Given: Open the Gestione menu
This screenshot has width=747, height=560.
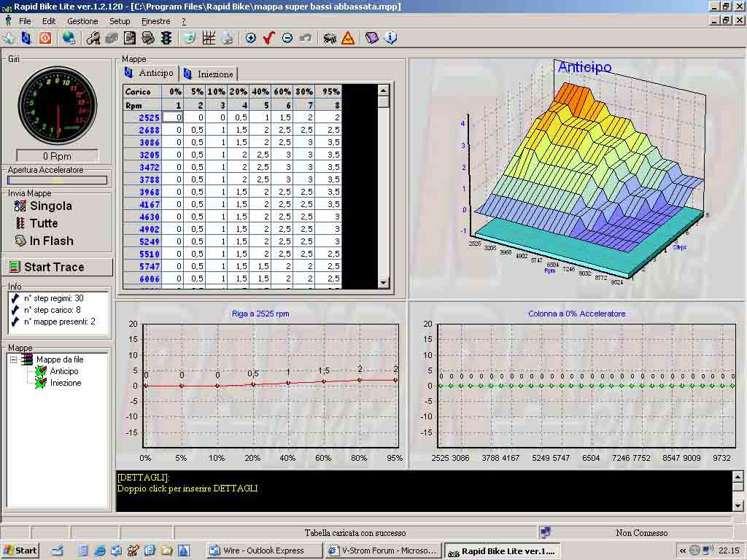Looking at the screenshot, I should click(82, 21).
